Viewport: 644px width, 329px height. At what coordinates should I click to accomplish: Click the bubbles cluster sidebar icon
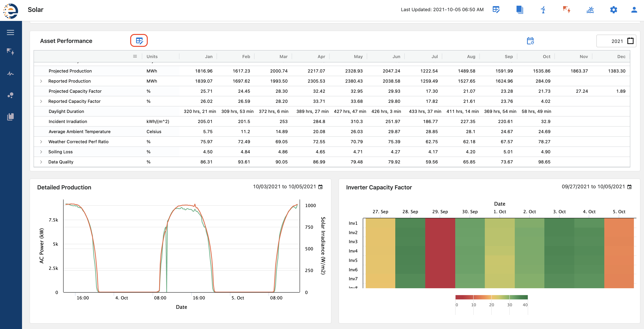click(10, 95)
